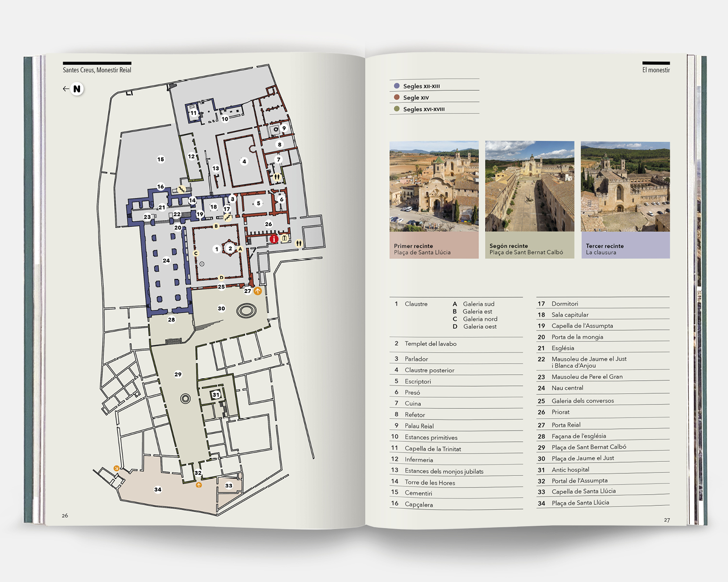Click the 'Plaça de Santa Llúcia' photo caption
Image resolution: width=728 pixels, height=582 pixels.
tap(422, 253)
